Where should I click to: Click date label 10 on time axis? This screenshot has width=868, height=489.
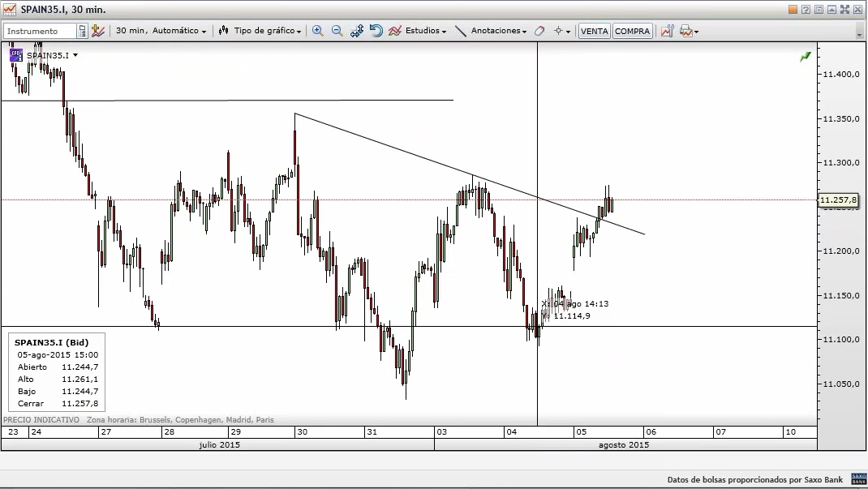(790, 432)
